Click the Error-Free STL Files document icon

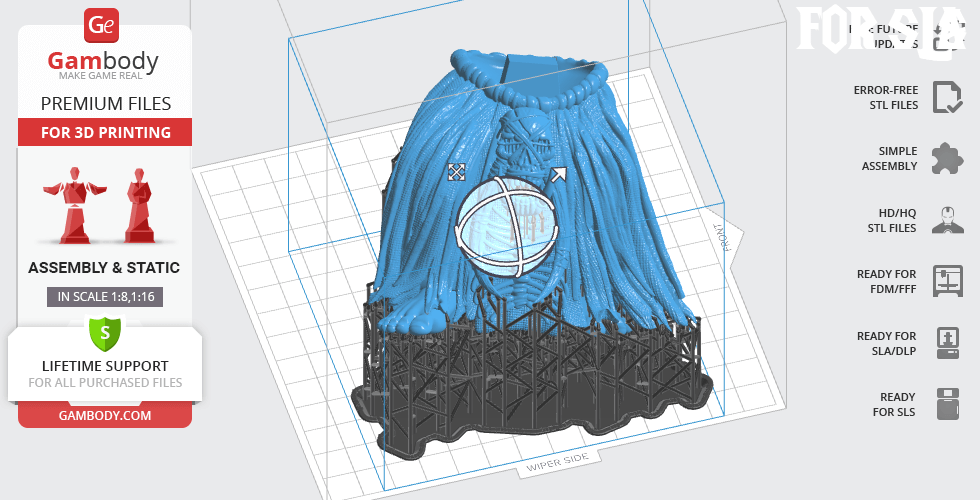(x=946, y=97)
